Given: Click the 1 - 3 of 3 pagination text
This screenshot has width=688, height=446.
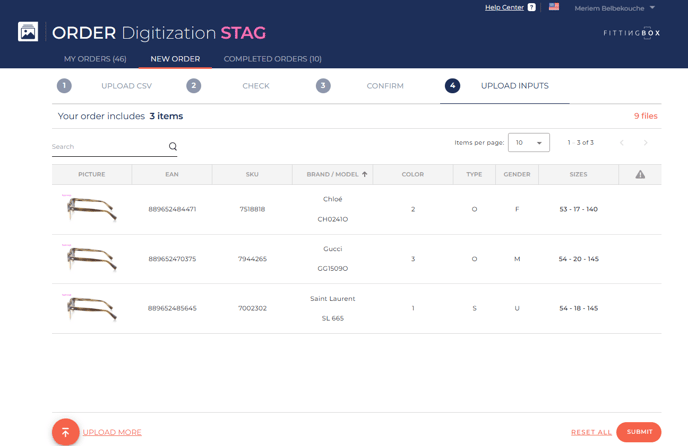Looking at the screenshot, I should point(580,143).
